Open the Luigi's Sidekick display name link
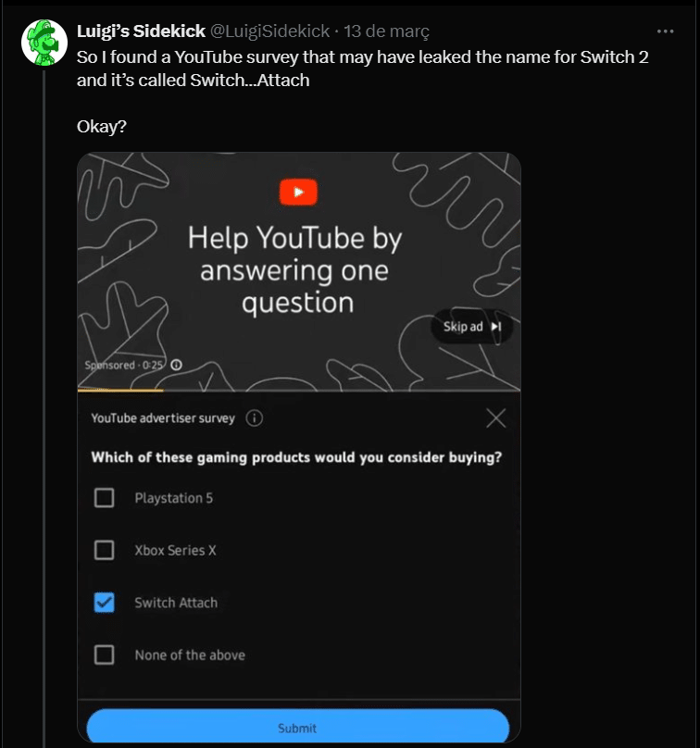Viewport: 700px width, 748px height. coord(141,31)
